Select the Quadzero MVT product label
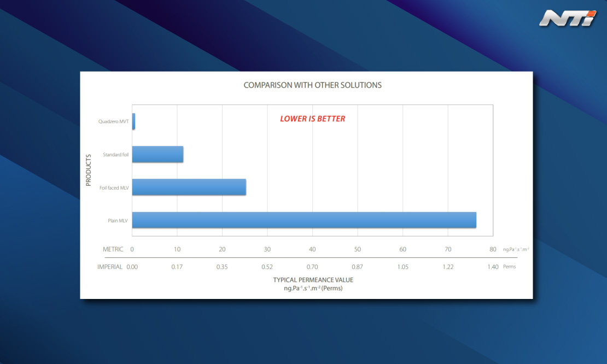The width and height of the screenshot is (607, 364). tap(113, 121)
